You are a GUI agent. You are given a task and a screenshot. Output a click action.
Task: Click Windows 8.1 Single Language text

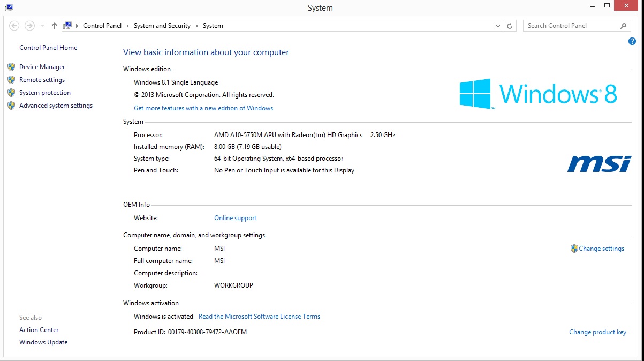[176, 82]
